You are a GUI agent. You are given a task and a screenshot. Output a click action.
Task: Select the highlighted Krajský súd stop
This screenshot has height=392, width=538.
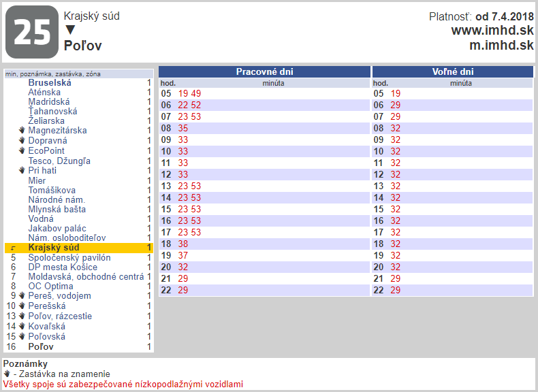53,248
